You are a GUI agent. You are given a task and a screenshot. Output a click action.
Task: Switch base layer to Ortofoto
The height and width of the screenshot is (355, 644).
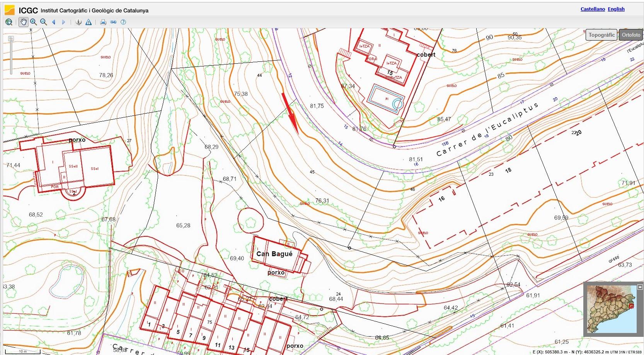click(x=631, y=35)
